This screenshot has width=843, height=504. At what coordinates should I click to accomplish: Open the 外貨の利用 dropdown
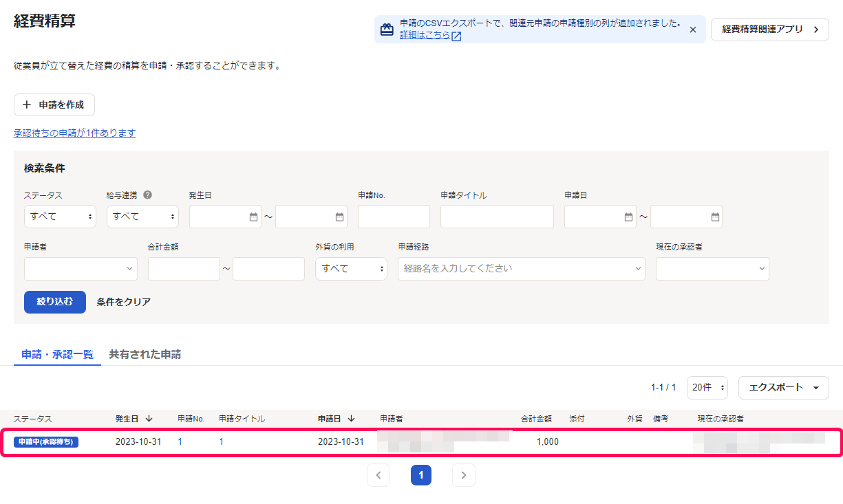point(351,269)
